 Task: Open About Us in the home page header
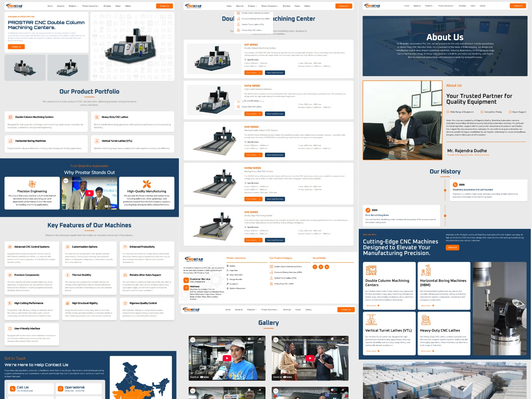point(61,6)
